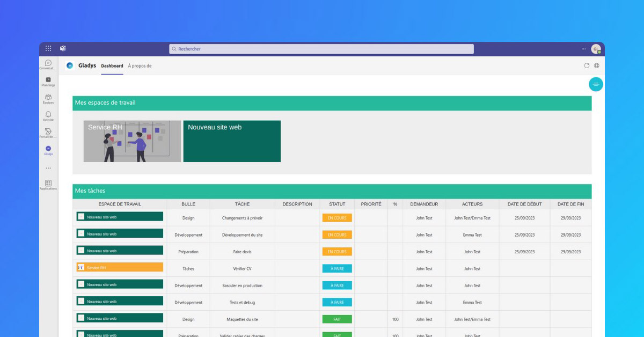
Task: Click EN COURS status of Changements à prévoir
Action: [337, 218]
